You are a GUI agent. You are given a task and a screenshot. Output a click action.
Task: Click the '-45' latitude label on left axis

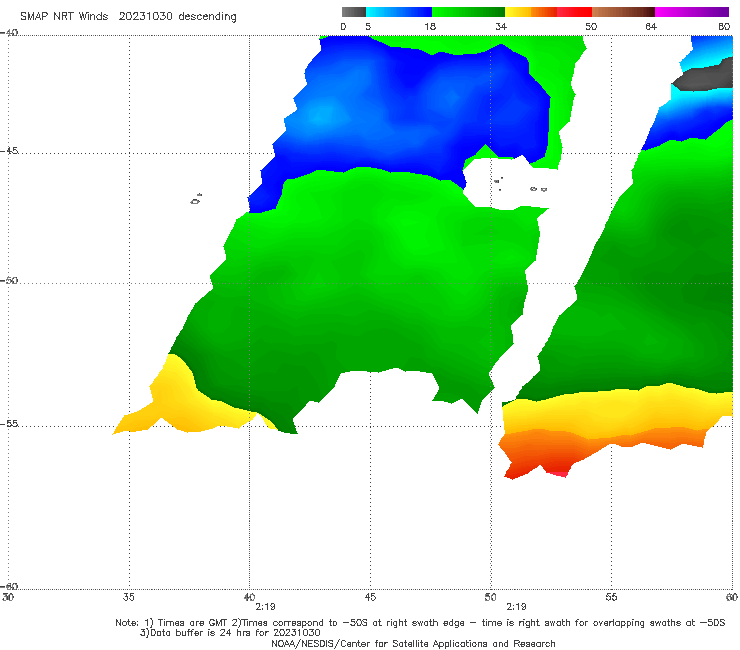(9, 151)
